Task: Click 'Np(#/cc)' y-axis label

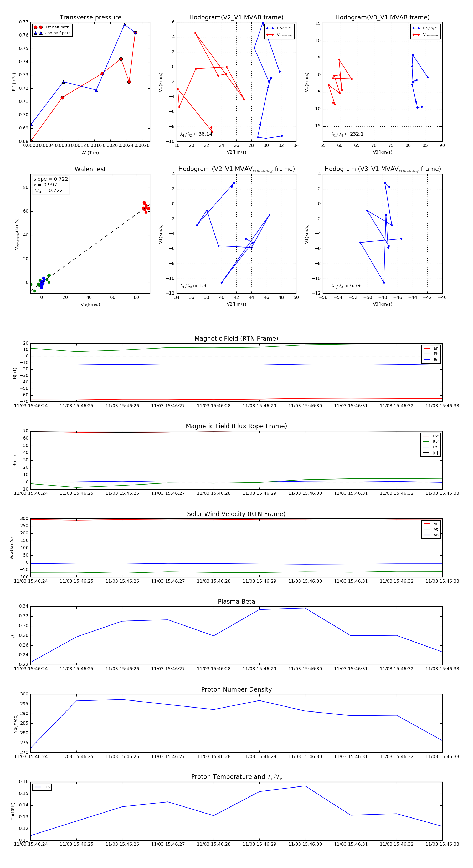Action: [x=15, y=723]
